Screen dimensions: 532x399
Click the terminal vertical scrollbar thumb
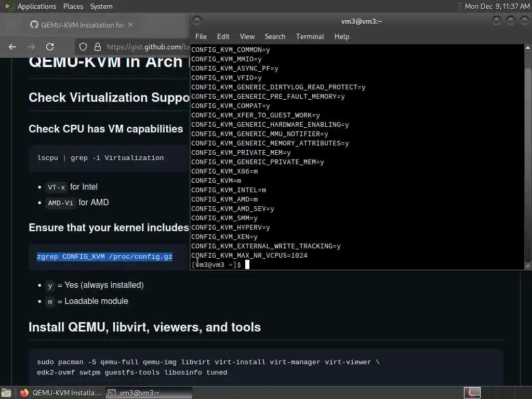[x=528, y=165]
